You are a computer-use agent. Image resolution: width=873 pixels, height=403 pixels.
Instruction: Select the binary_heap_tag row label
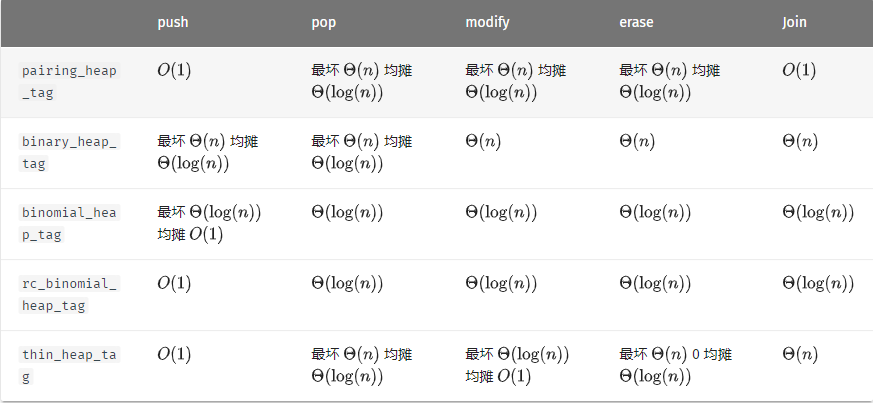(x=69, y=153)
